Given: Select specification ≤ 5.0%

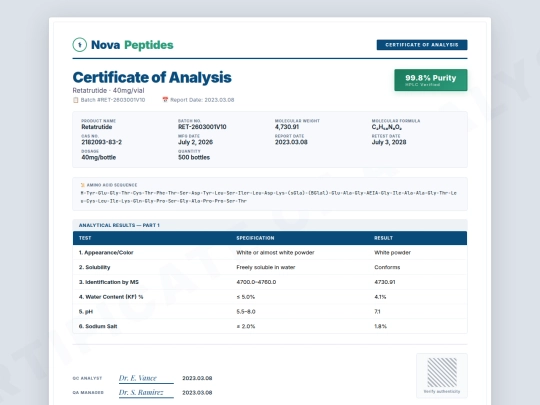Looking at the screenshot, I should (x=246, y=297).
